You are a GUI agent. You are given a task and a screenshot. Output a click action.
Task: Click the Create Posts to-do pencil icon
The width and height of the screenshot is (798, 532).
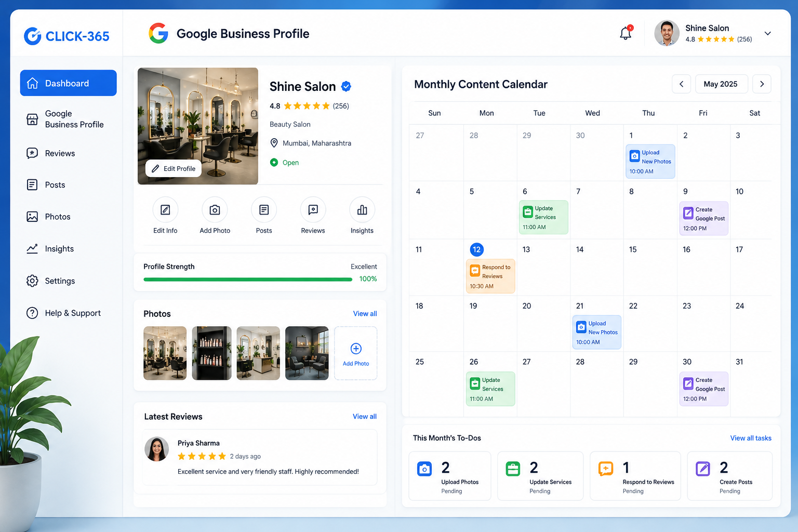pos(703,469)
